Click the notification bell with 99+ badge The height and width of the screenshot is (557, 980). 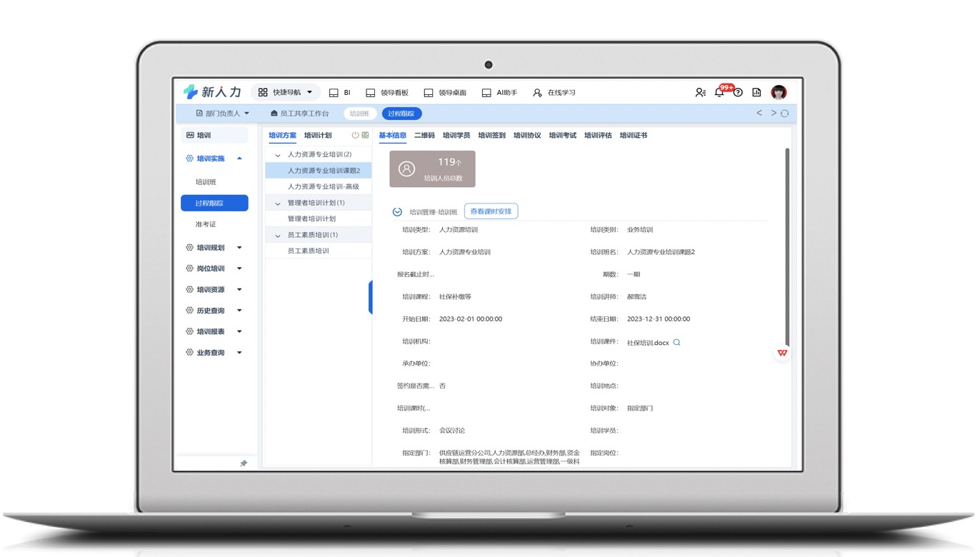pyautogui.click(x=719, y=92)
